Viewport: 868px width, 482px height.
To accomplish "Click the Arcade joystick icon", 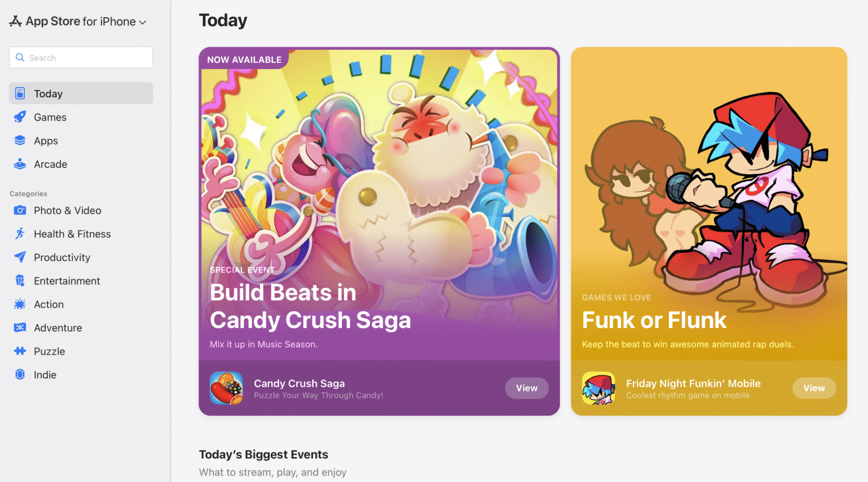I will [20, 164].
